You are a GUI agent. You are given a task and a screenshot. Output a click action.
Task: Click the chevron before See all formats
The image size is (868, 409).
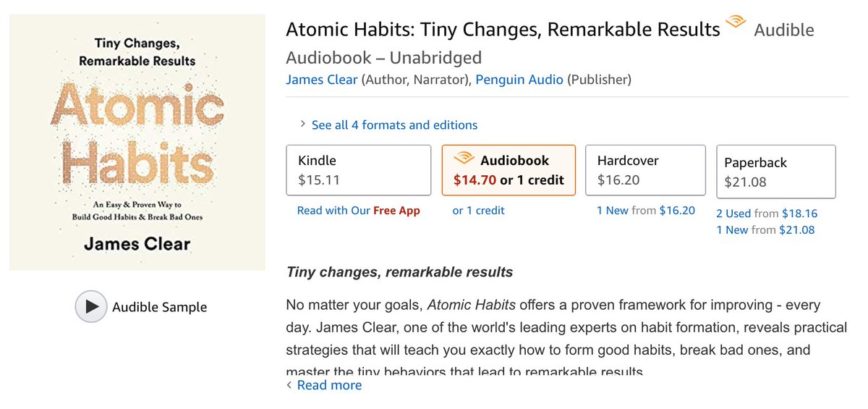coord(303,125)
